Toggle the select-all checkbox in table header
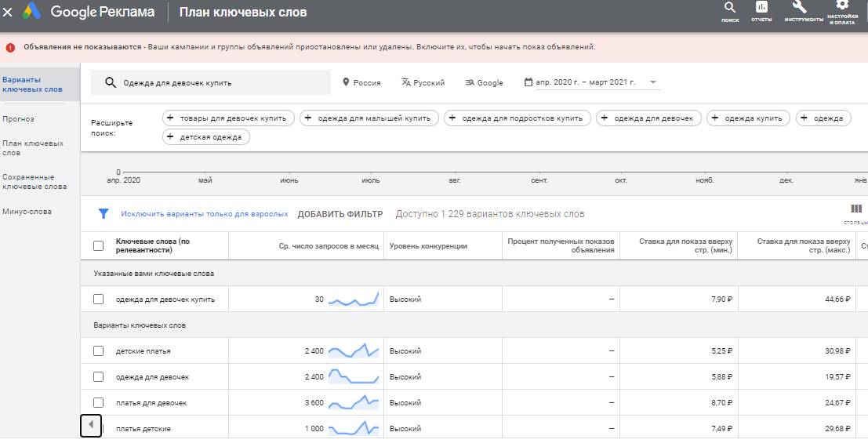Viewport: 868px width, 443px height. click(98, 245)
